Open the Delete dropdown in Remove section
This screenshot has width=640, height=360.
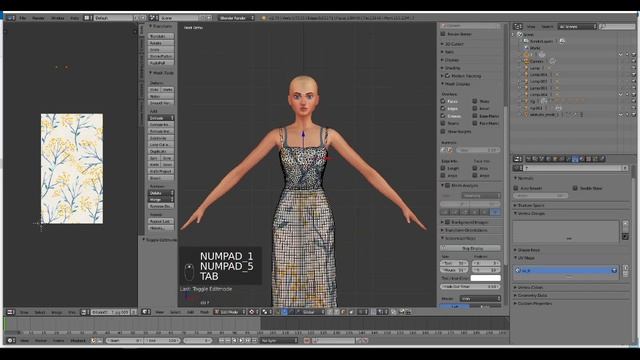161,193
